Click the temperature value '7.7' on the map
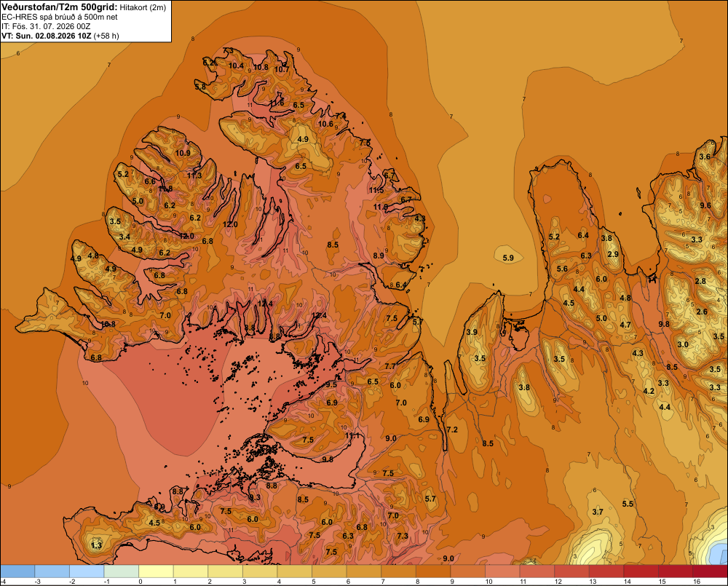Viewport: 728px width, 586px height. click(390, 366)
